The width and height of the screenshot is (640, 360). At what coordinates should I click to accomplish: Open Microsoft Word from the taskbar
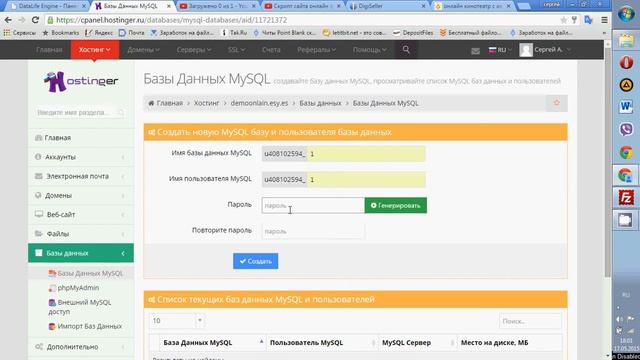point(626,107)
